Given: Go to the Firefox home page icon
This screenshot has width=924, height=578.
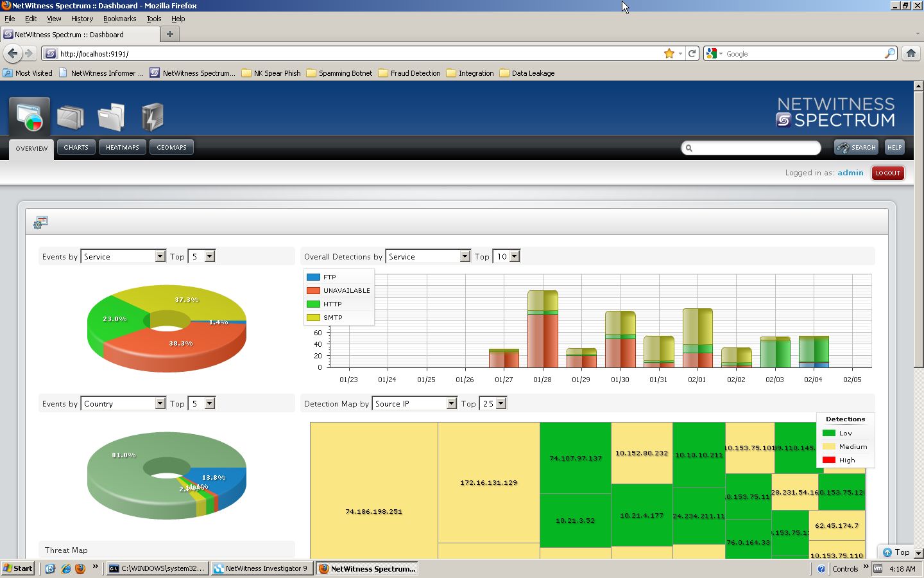Looking at the screenshot, I should 911,53.
